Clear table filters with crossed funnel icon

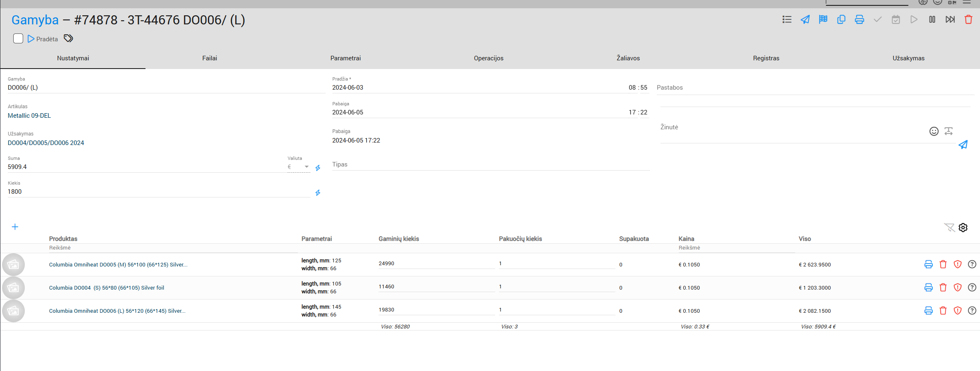tap(949, 228)
